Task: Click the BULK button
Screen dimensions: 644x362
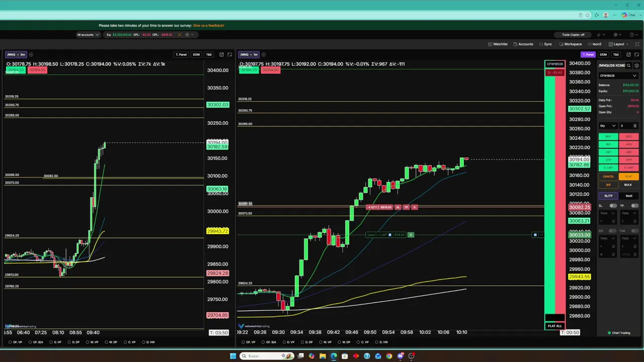Action: point(628,185)
